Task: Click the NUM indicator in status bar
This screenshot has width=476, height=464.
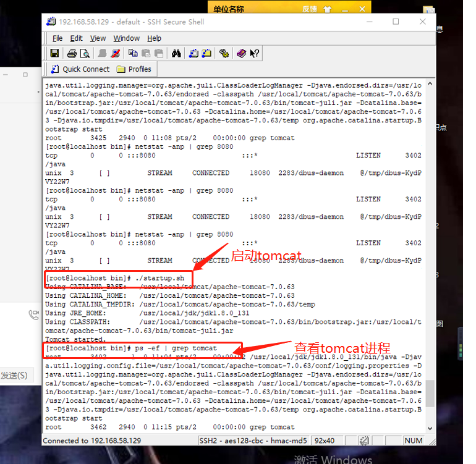Action: click(x=413, y=441)
